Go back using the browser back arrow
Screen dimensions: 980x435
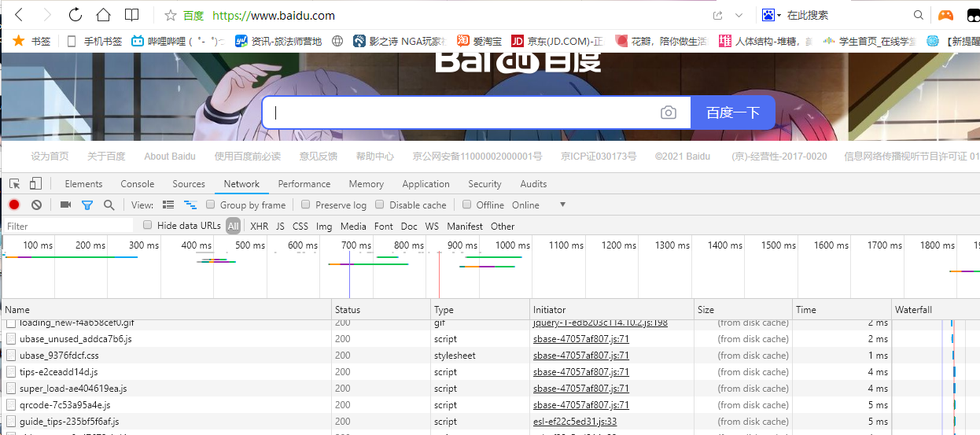(x=19, y=15)
